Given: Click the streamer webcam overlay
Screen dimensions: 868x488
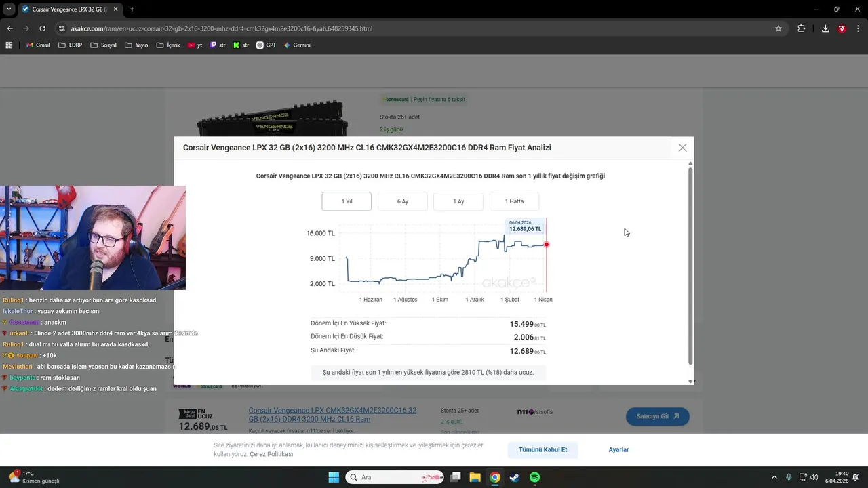Looking at the screenshot, I should click(93, 238).
